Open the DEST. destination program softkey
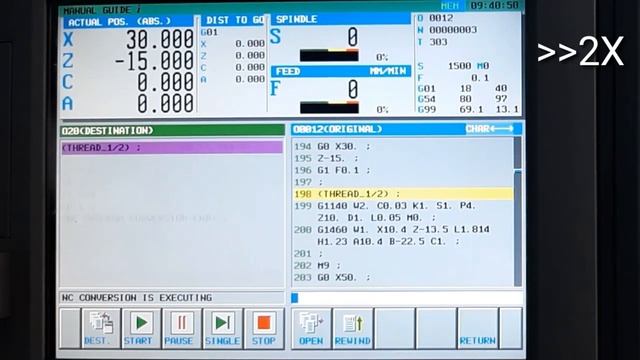640x360 pixels. (x=101, y=329)
